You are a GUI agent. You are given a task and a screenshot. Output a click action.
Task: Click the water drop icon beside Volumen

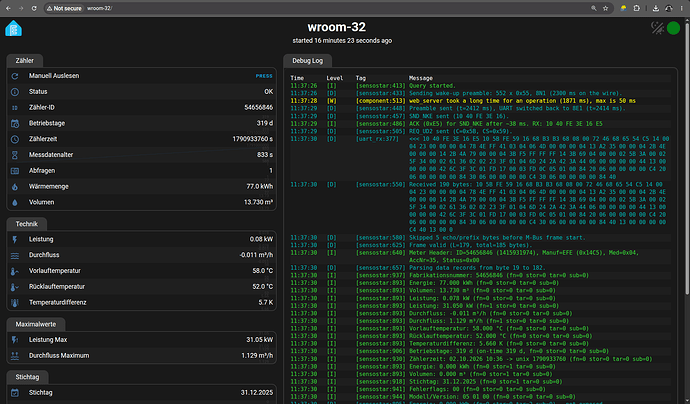15,203
